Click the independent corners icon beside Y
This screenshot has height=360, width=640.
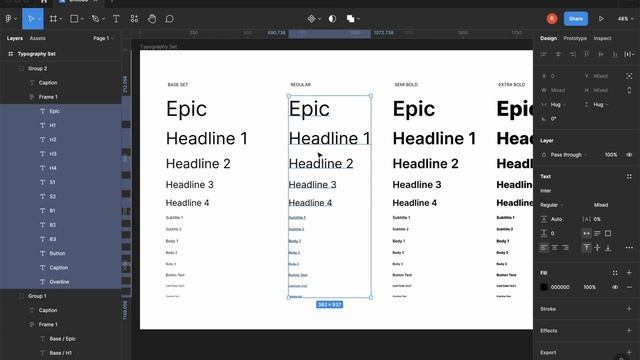coord(629,76)
